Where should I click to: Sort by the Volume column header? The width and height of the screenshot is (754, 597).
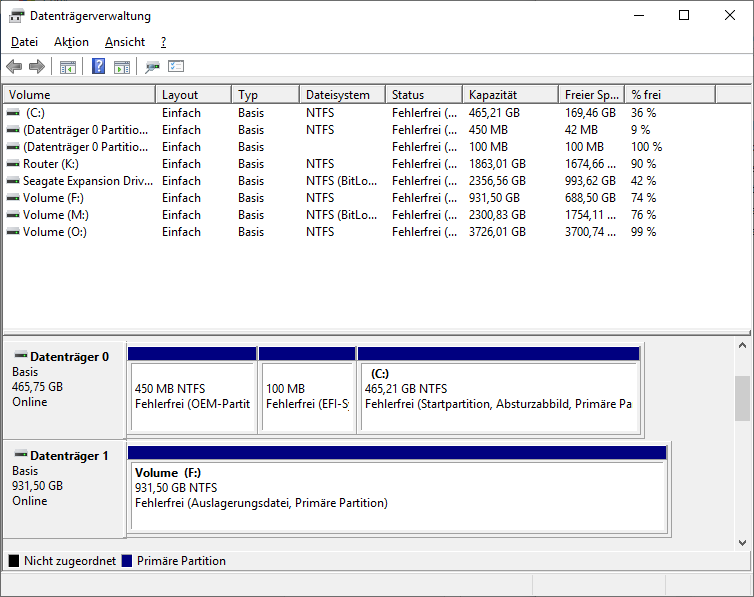click(x=79, y=95)
